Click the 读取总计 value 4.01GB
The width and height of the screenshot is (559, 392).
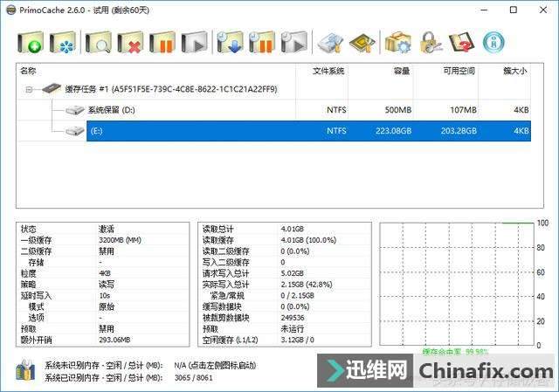click(292, 229)
